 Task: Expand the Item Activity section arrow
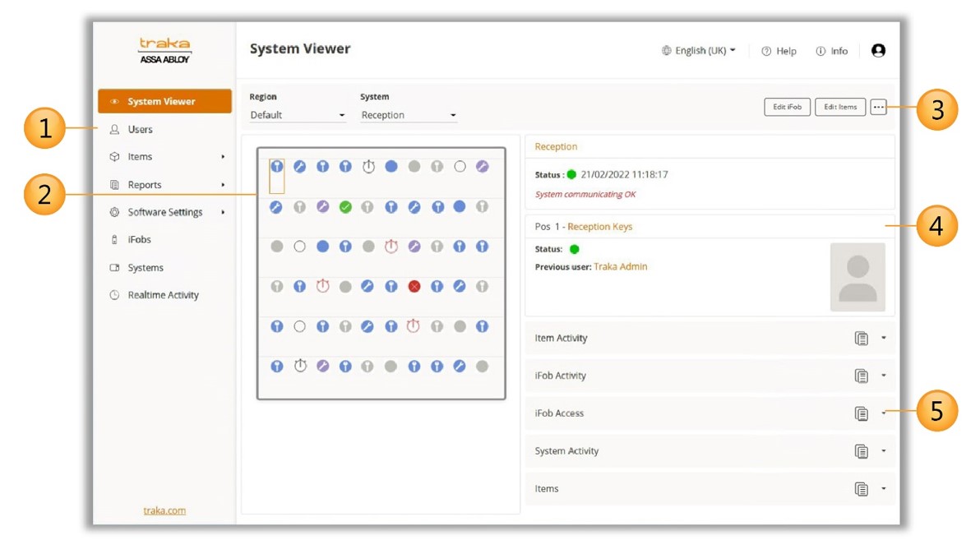pos(884,338)
